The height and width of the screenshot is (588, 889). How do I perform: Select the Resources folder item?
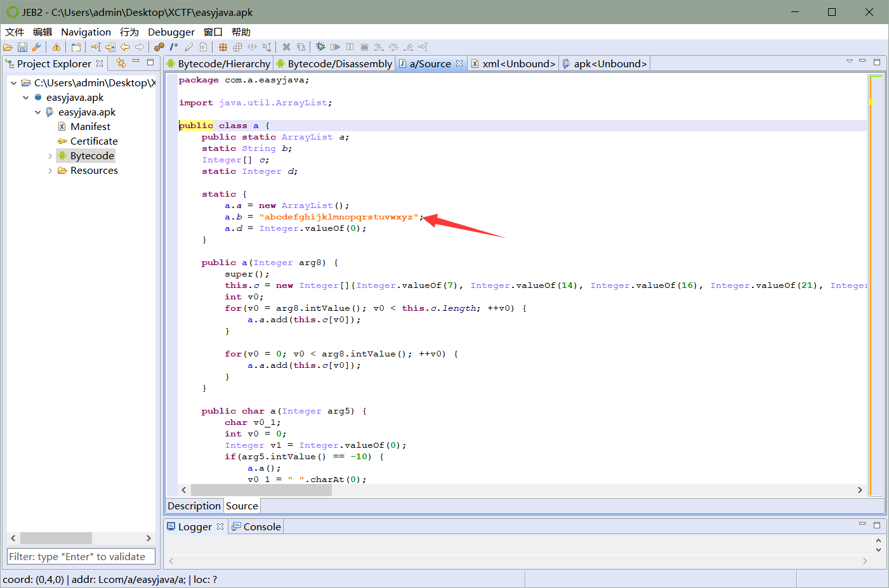tap(94, 171)
